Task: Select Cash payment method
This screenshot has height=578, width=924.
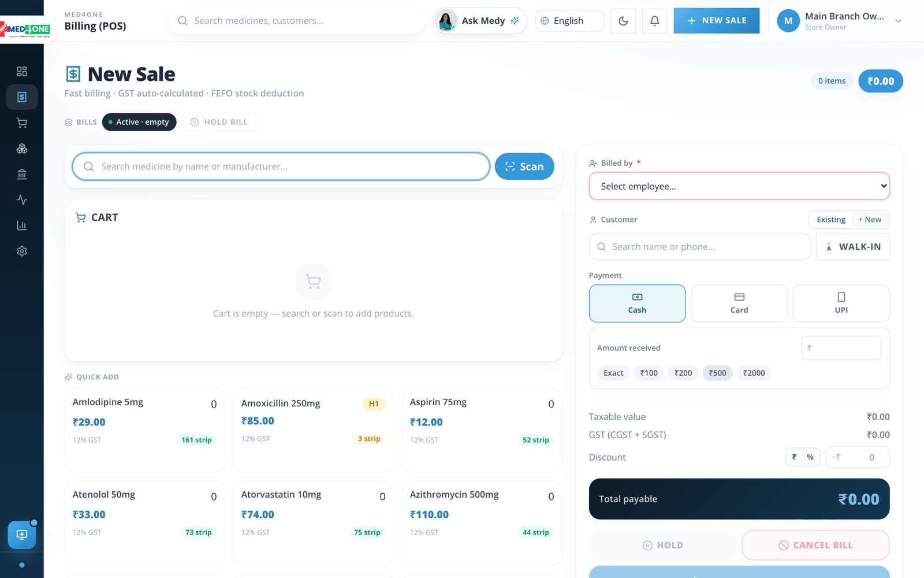Action: [x=637, y=303]
